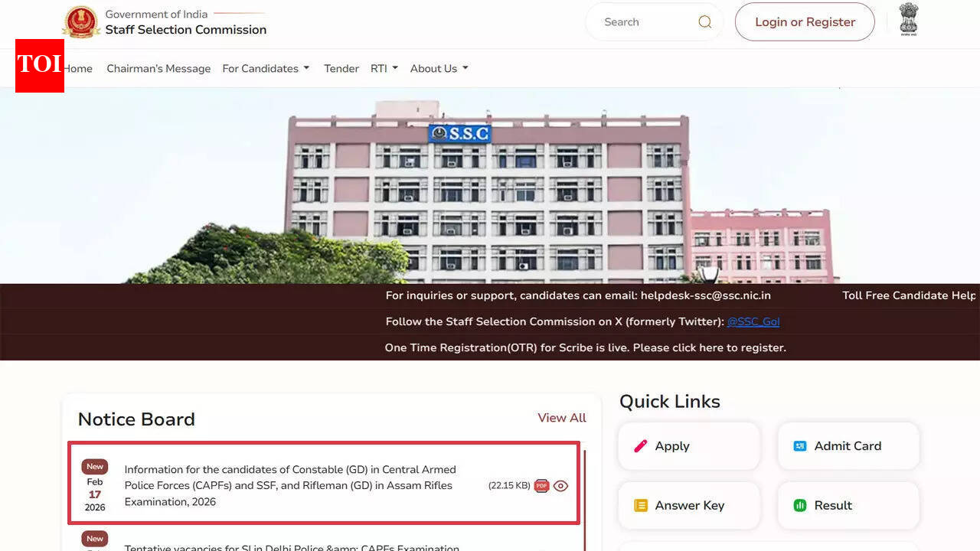Click inside the Search input field
The image size is (980, 551).
[643, 21]
